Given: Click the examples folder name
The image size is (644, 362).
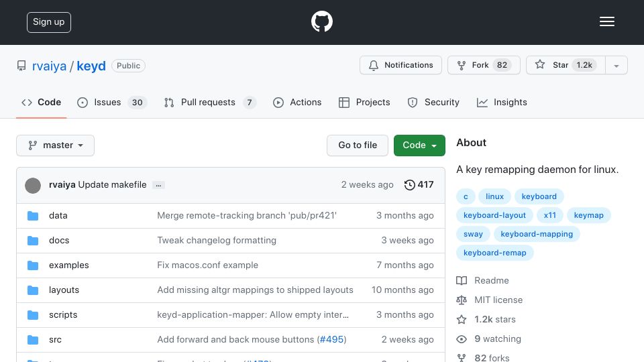Looking at the screenshot, I should point(69,265).
